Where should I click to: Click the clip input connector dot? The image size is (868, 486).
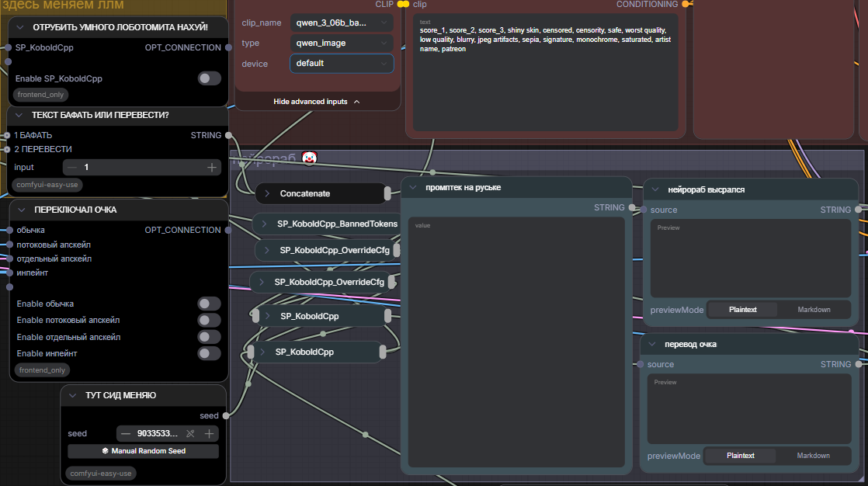point(406,4)
